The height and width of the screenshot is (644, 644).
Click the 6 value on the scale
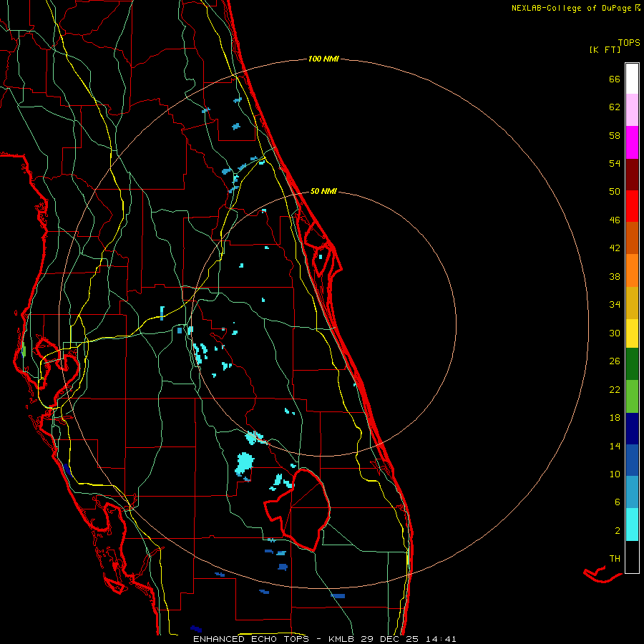click(618, 502)
